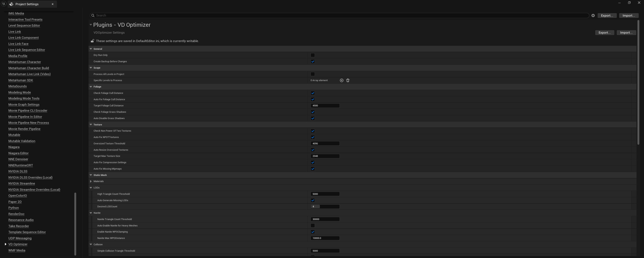Toggle Auto Fix NPOTTextures checkbox
Image resolution: width=644 pixels, height=258 pixels.
[x=313, y=137]
